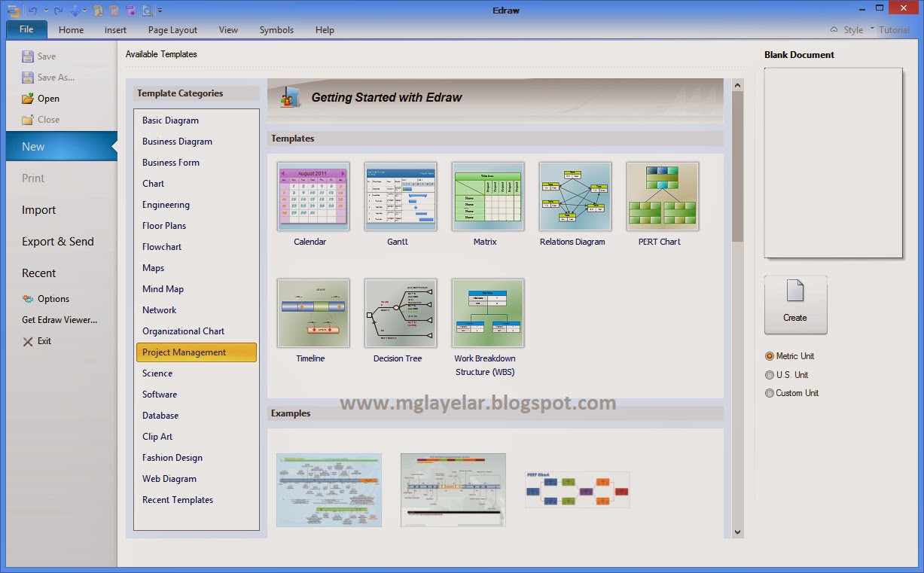Open dropdown arrow next to four-way arrows icon
Viewport: 924px width, 573px height.
pyautogui.click(x=84, y=11)
